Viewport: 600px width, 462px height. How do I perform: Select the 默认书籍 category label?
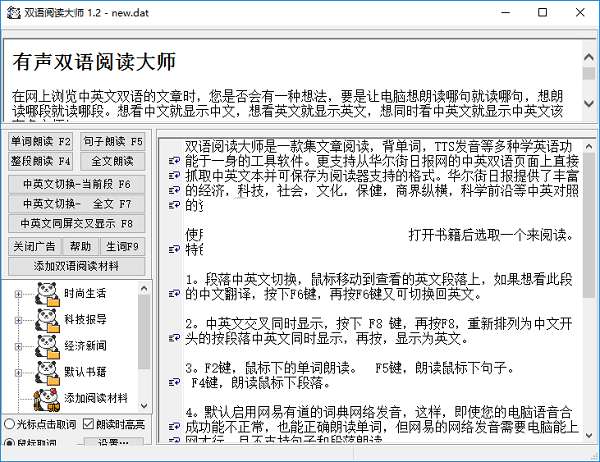click(85, 372)
